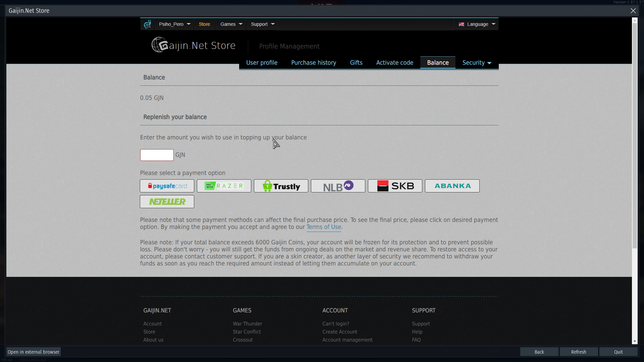Click the War Thunder footer link

(x=247, y=323)
